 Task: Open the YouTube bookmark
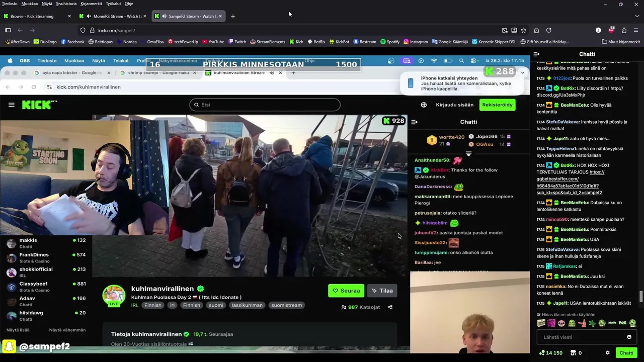[x=213, y=42]
